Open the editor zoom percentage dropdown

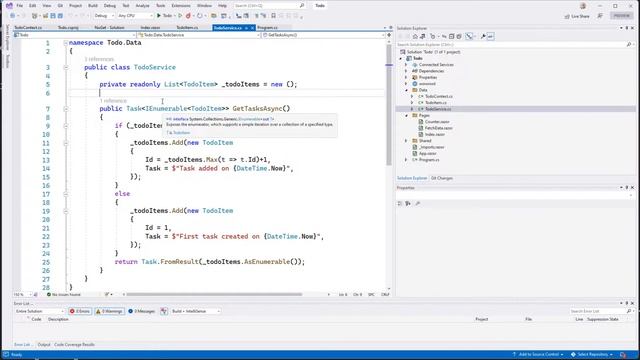pyautogui.click(x=22, y=294)
